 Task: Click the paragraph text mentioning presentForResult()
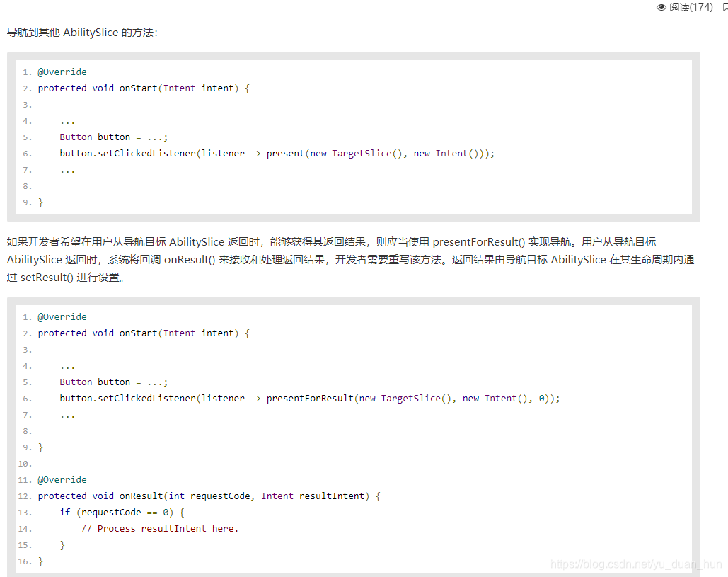tap(350, 260)
